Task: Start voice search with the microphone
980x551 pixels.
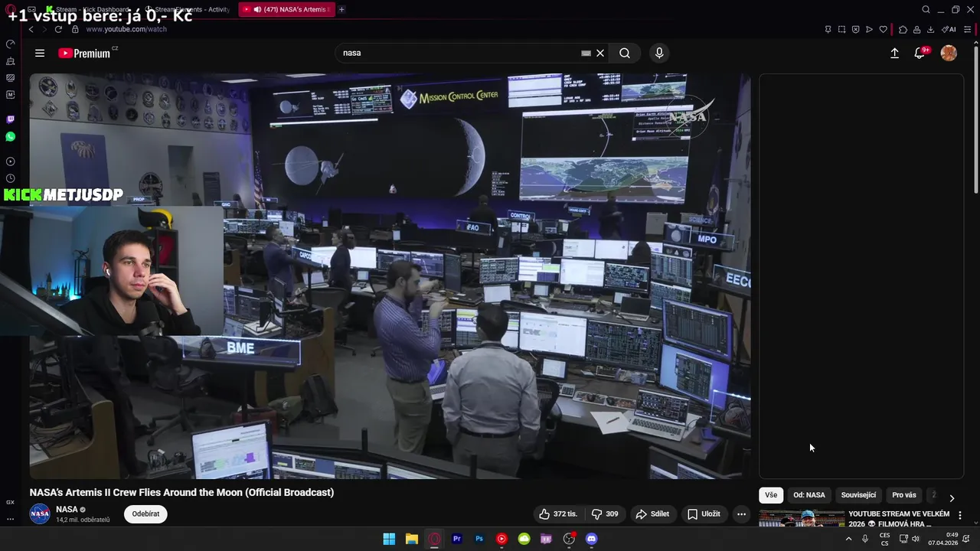Action: click(659, 53)
